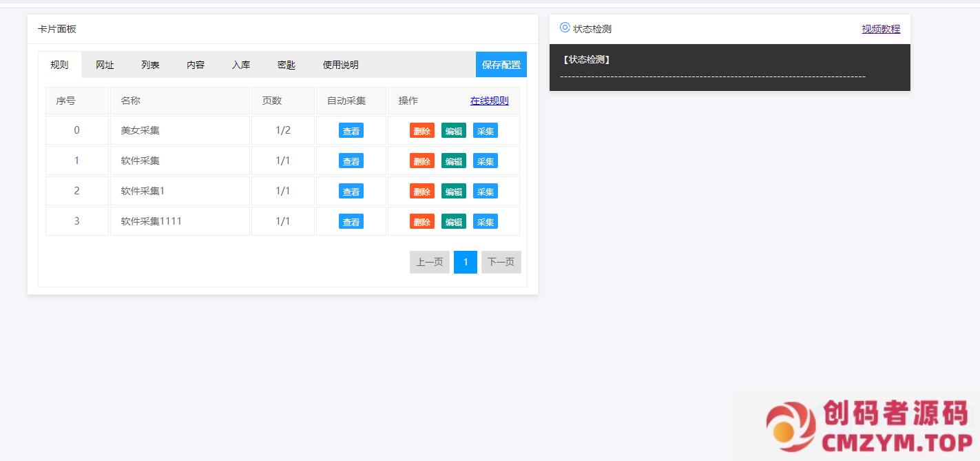Open the 视频教程 video tutorial link

[881, 29]
